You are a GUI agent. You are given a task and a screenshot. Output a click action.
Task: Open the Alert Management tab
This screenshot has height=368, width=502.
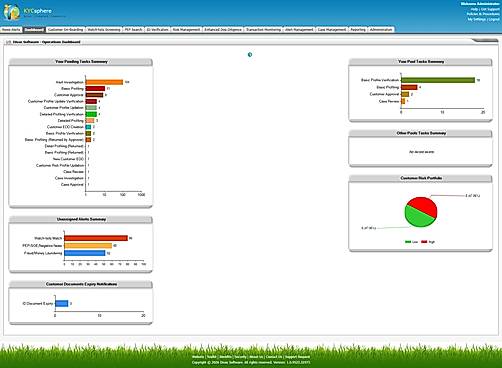(x=299, y=30)
